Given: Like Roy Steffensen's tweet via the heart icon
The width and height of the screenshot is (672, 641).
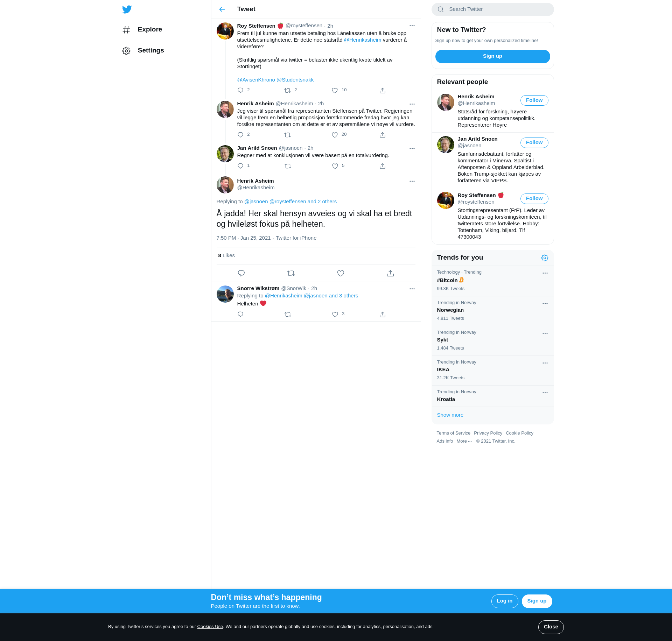Looking at the screenshot, I should [x=335, y=91].
